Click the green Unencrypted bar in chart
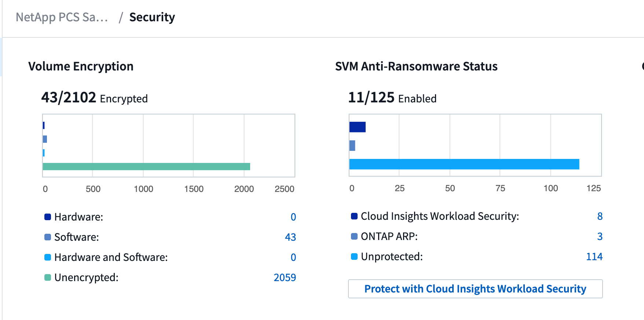This screenshot has width=644, height=320. pyautogui.click(x=146, y=167)
